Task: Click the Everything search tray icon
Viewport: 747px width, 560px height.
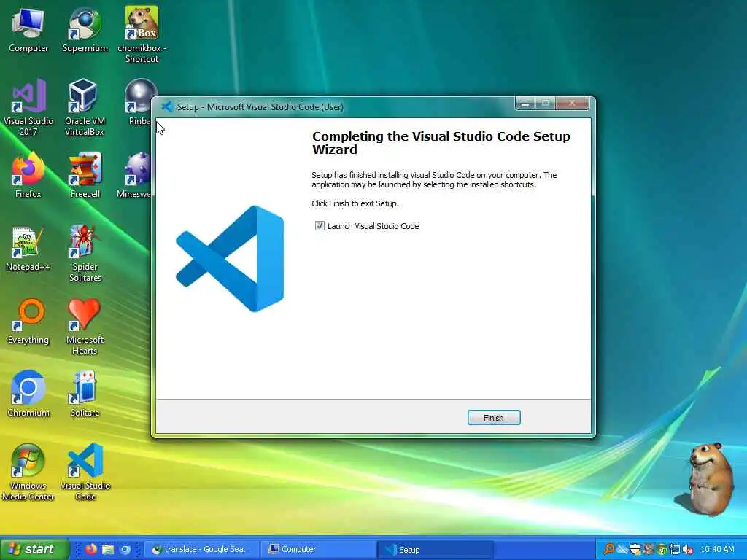Action: pyautogui.click(x=609, y=549)
